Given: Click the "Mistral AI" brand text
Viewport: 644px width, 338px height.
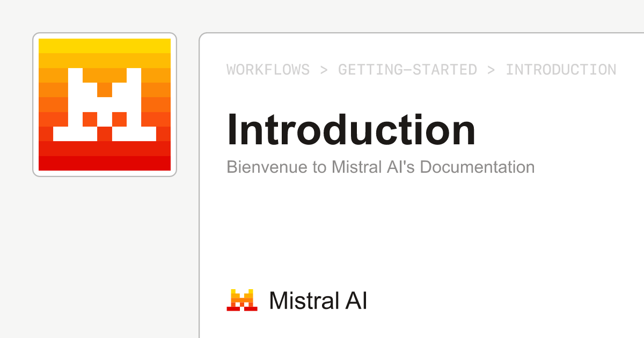Looking at the screenshot, I should (318, 300).
